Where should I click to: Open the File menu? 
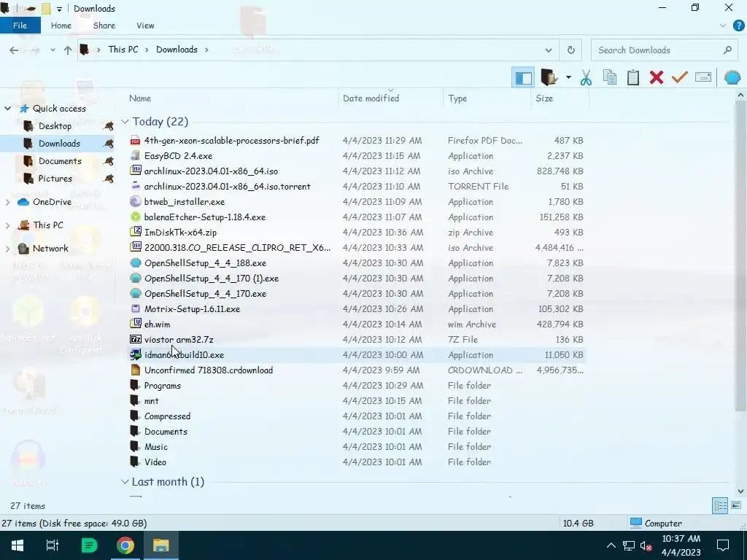20,26
